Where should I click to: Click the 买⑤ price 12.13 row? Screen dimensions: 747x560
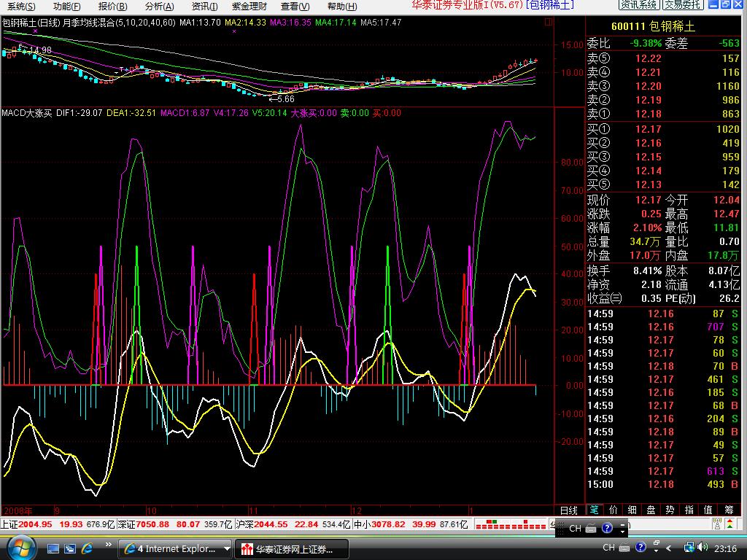pos(662,184)
